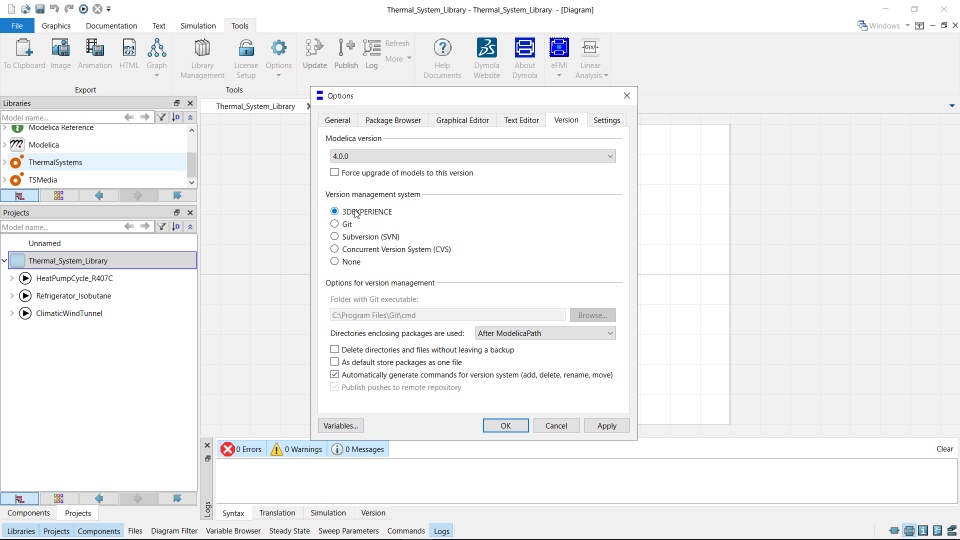
Task: Expand Refrigerator_Isobutane tree node
Action: [x=12, y=296]
